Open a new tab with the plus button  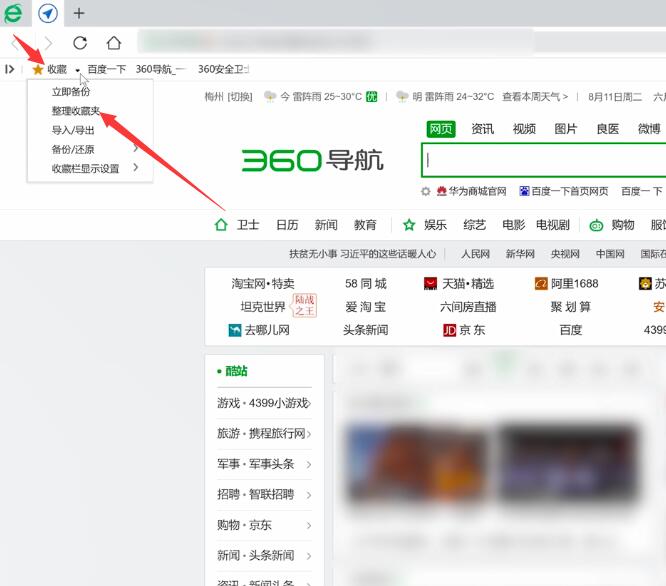pyautogui.click(x=79, y=13)
